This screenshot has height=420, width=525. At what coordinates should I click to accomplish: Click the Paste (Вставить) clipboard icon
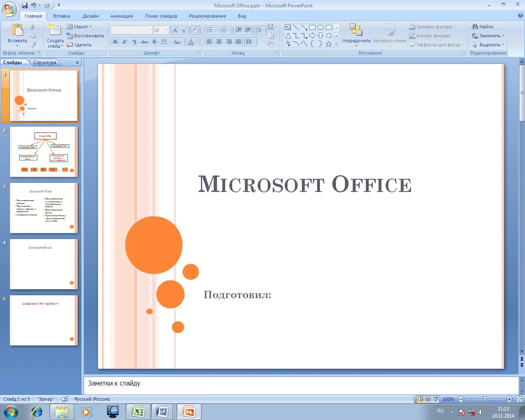click(17, 30)
